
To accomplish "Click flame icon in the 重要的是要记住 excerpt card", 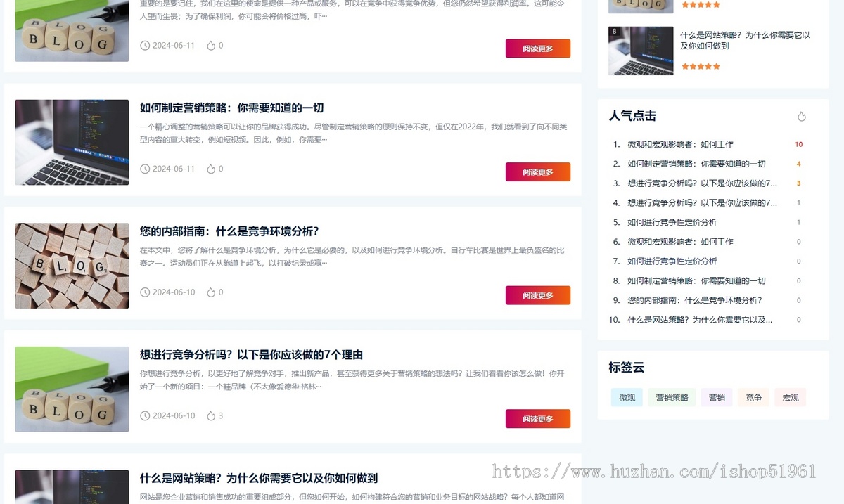I will pyautogui.click(x=210, y=46).
